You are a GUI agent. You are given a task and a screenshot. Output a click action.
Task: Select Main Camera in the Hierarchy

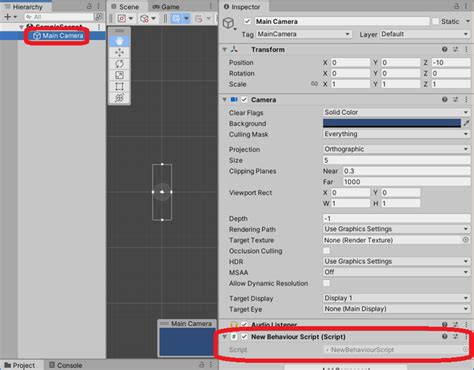[58, 36]
